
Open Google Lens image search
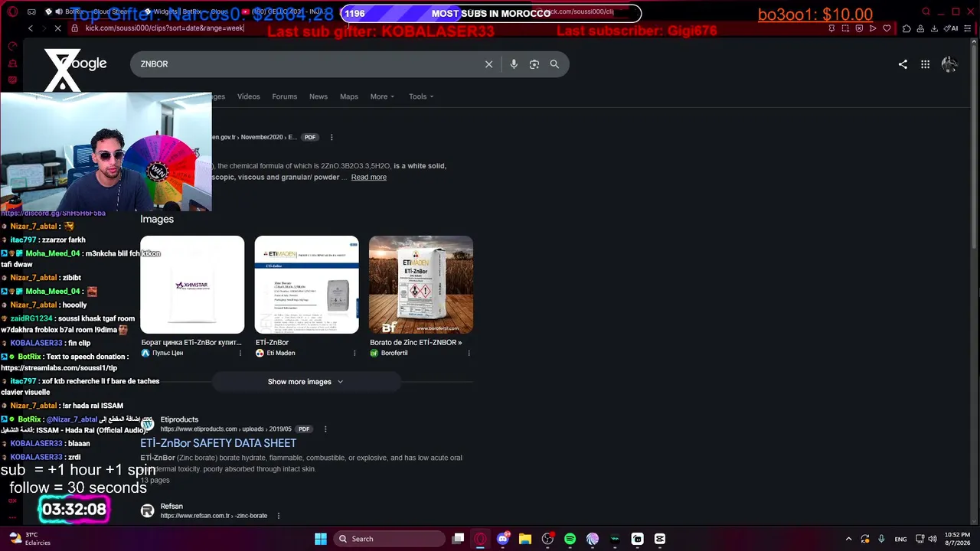click(534, 64)
